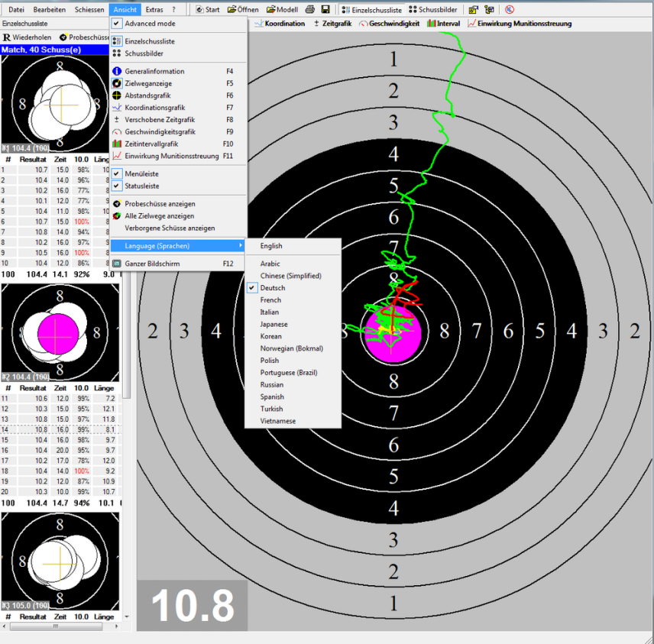Click the Wiederholen button

coord(28,37)
